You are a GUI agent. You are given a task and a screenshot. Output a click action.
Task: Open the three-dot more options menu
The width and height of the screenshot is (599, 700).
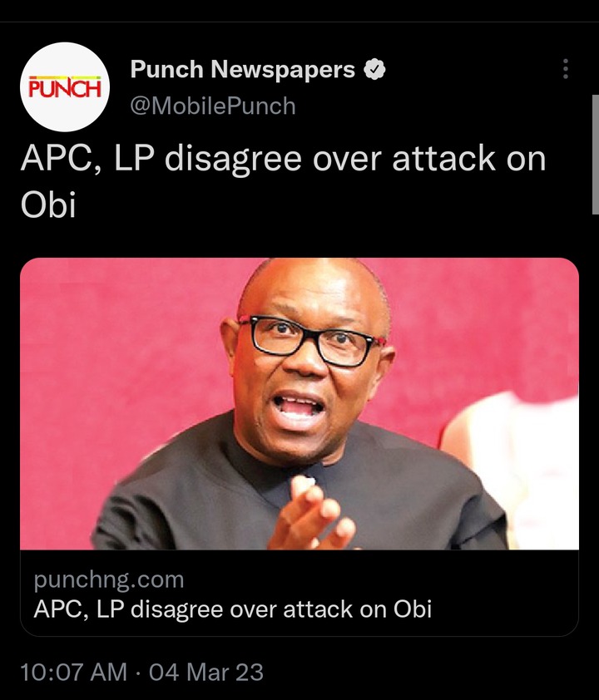pos(566,69)
